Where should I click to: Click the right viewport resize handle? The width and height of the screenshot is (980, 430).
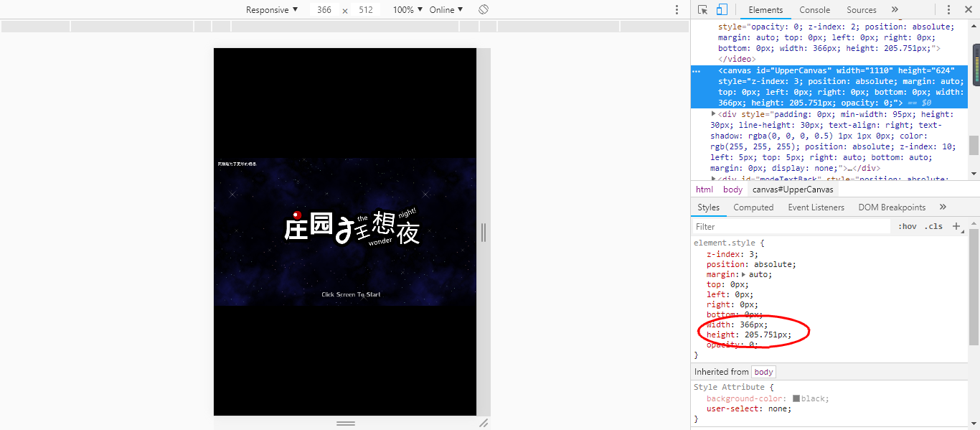(484, 232)
